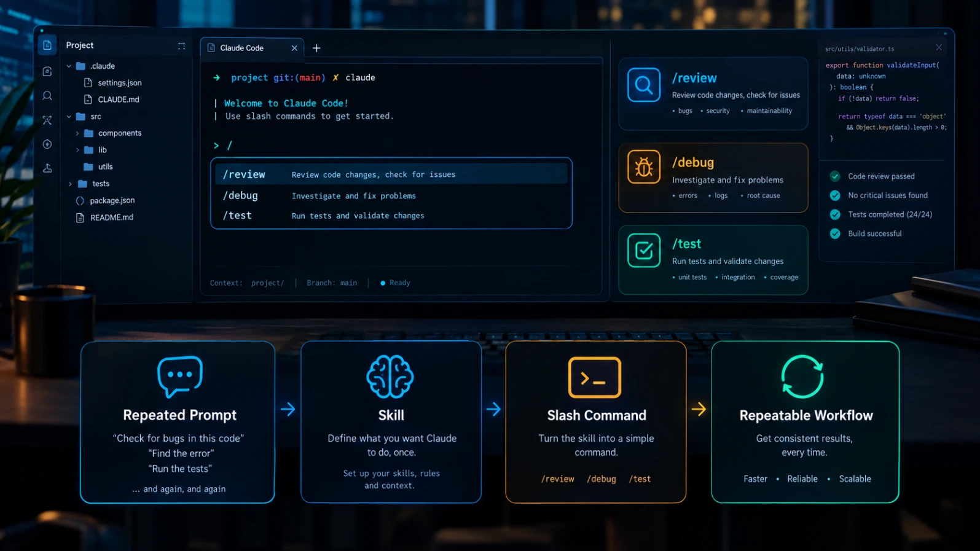Image resolution: width=980 pixels, height=551 pixels.
Task: Open the /debug command card title
Action: point(693,163)
